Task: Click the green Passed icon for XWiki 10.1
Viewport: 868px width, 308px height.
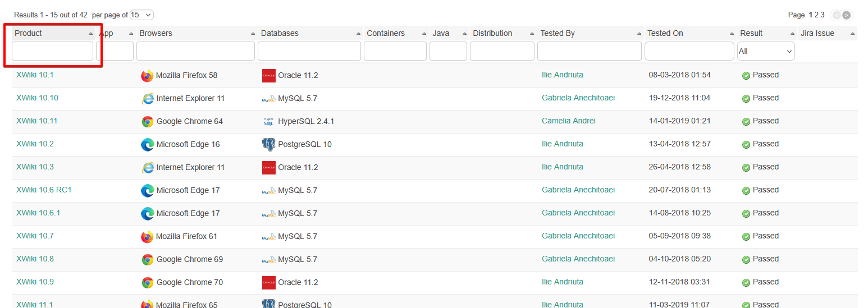Action: (x=746, y=76)
